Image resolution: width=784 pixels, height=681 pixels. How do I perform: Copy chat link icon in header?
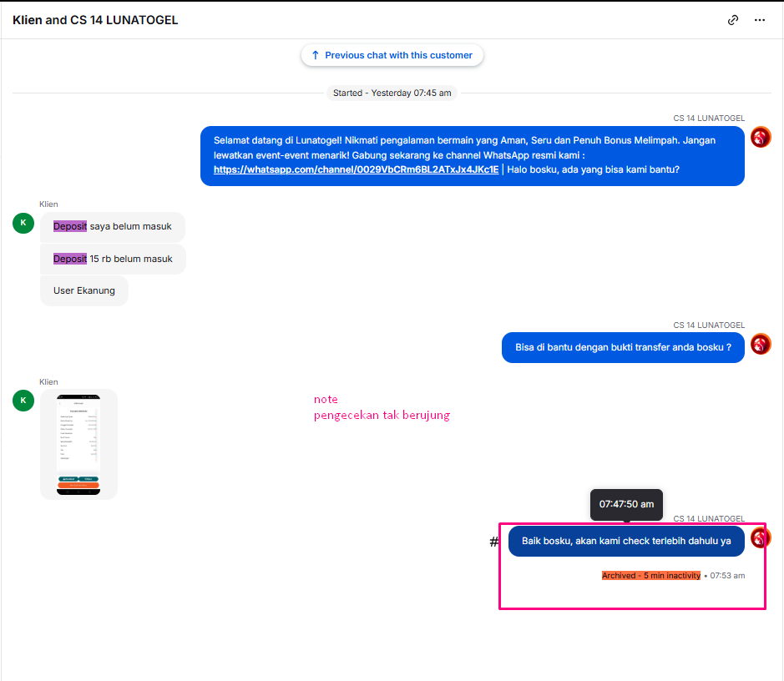[x=732, y=20]
